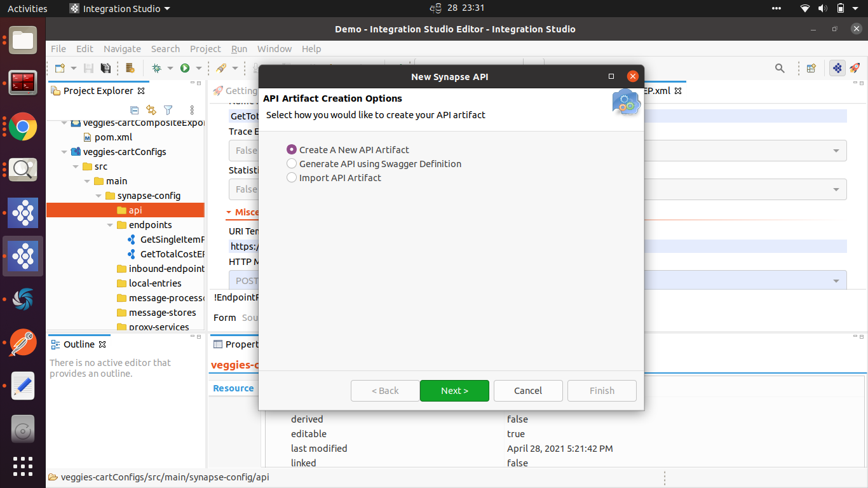Click the Next button in dialog
Screen dimensions: 868x488
(x=454, y=391)
